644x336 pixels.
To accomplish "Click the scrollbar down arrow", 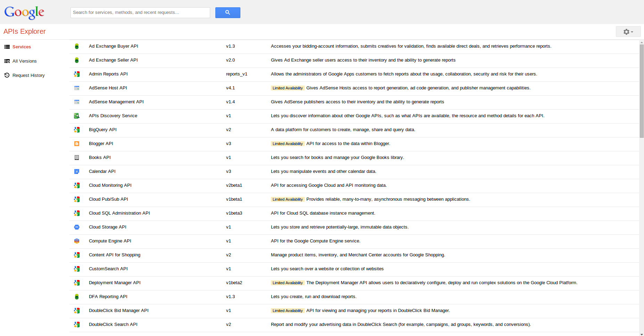I will (642, 334).
